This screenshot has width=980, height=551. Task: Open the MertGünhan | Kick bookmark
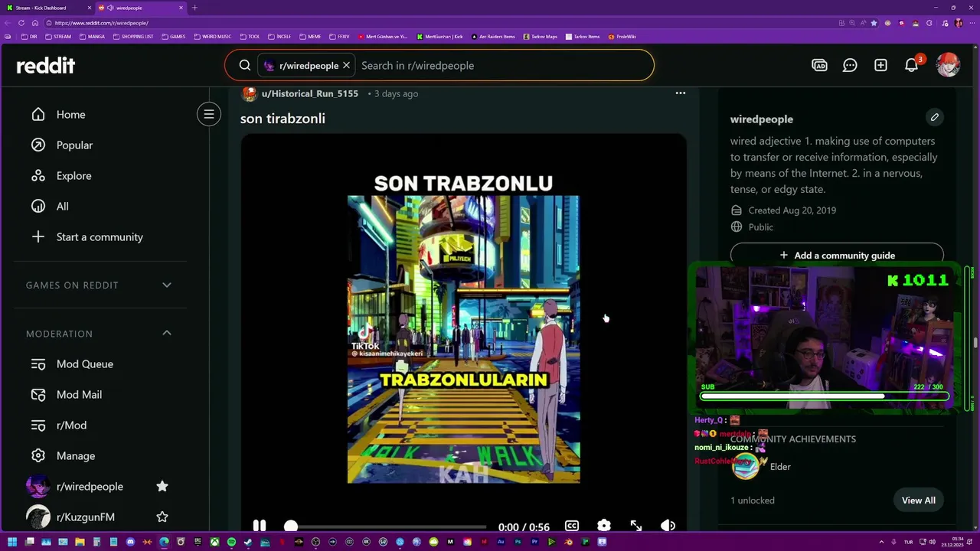pyautogui.click(x=440, y=37)
